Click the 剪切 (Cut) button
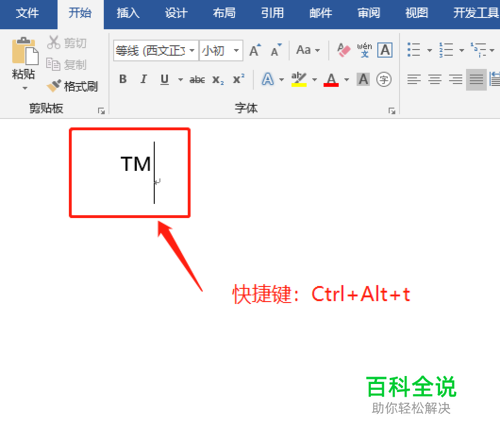Image resolution: width=500 pixels, height=447 pixels. (x=67, y=43)
